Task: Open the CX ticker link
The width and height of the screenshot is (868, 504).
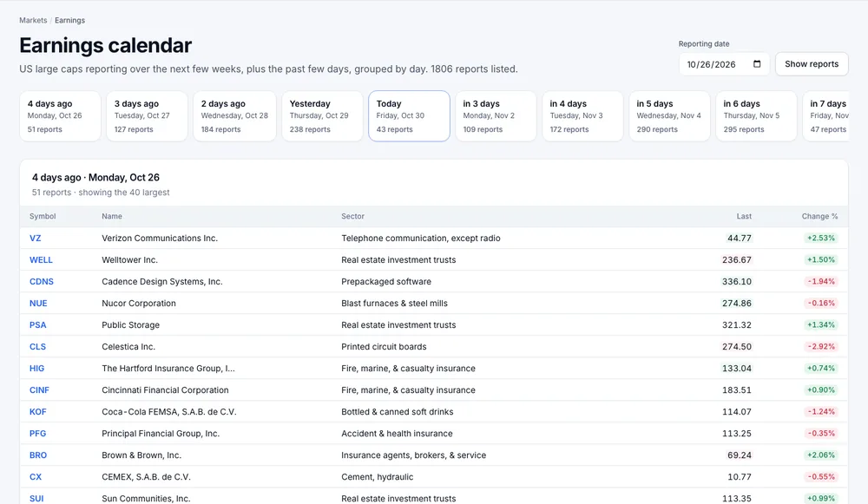Action: click(x=36, y=477)
